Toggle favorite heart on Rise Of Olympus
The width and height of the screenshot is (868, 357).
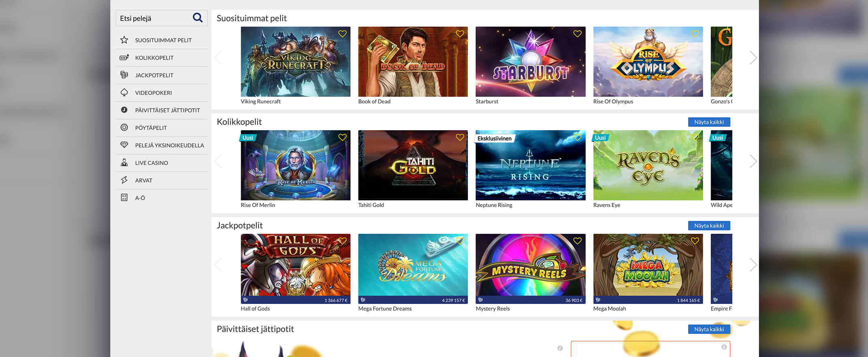click(695, 34)
